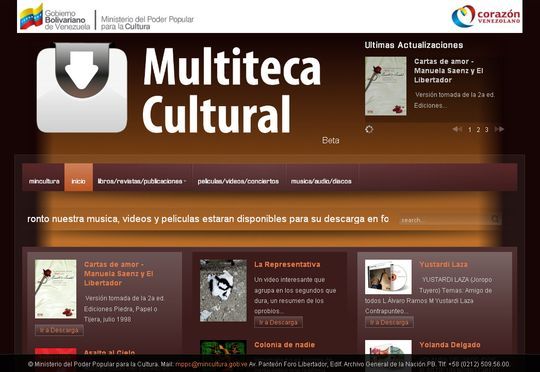Click Ir a Descarga under Cartas de amor
The width and height of the screenshot is (540, 372).
pyautogui.click(x=59, y=330)
